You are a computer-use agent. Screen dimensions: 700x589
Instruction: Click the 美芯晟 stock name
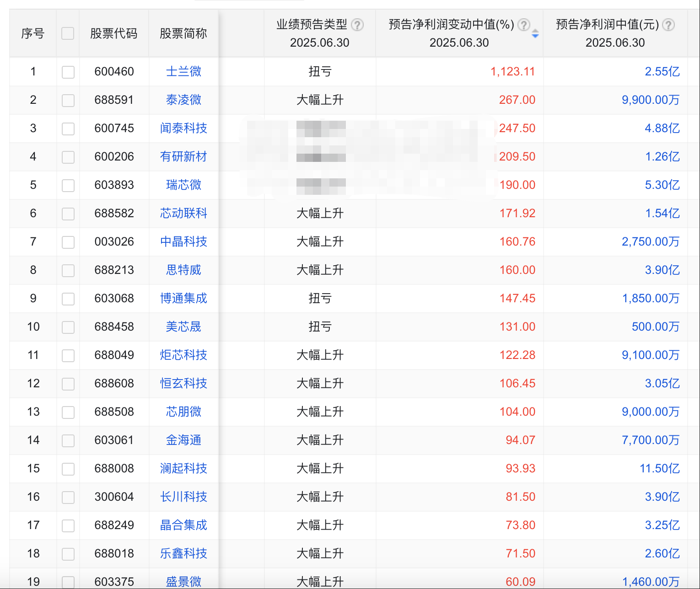click(x=183, y=327)
